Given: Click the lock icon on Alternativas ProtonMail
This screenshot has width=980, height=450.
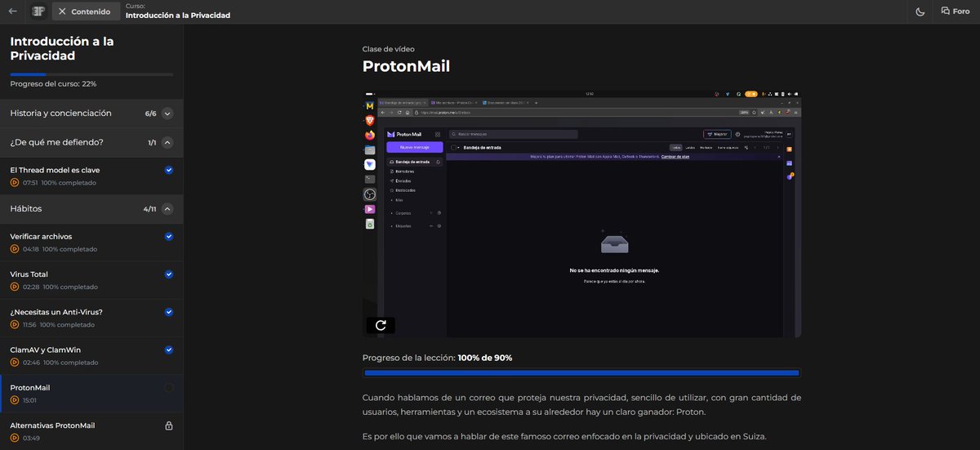Looking at the screenshot, I should pyautogui.click(x=169, y=425).
